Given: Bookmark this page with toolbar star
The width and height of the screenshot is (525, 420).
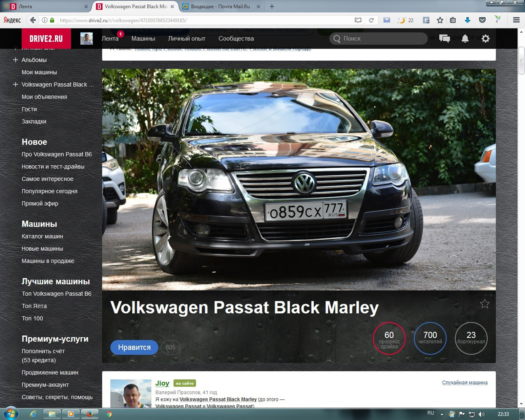Looking at the screenshot, I should [440, 20].
